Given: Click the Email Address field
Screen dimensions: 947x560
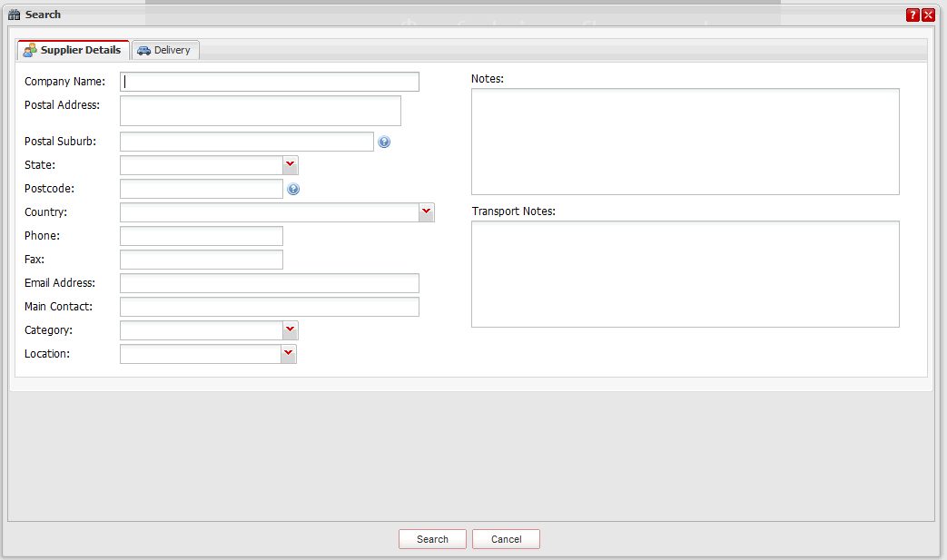Looking at the screenshot, I should [269, 283].
